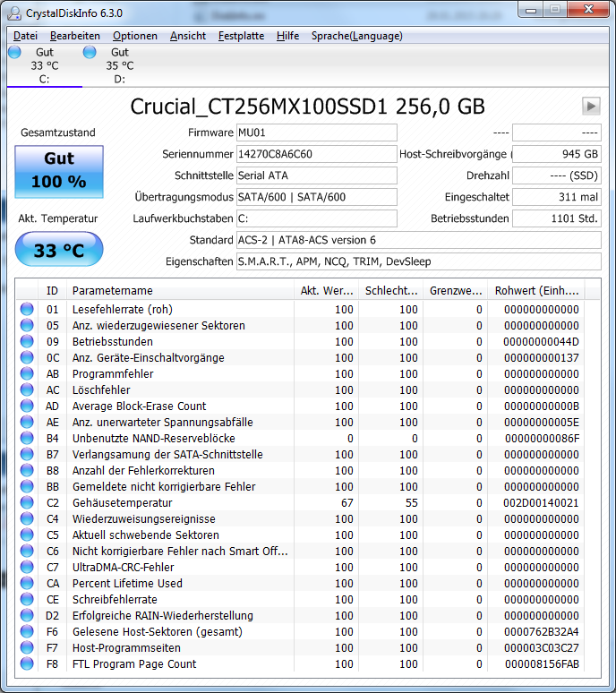616x693 pixels.
Task: Click the Grenzwe... column header
Action: pyautogui.click(x=456, y=290)
